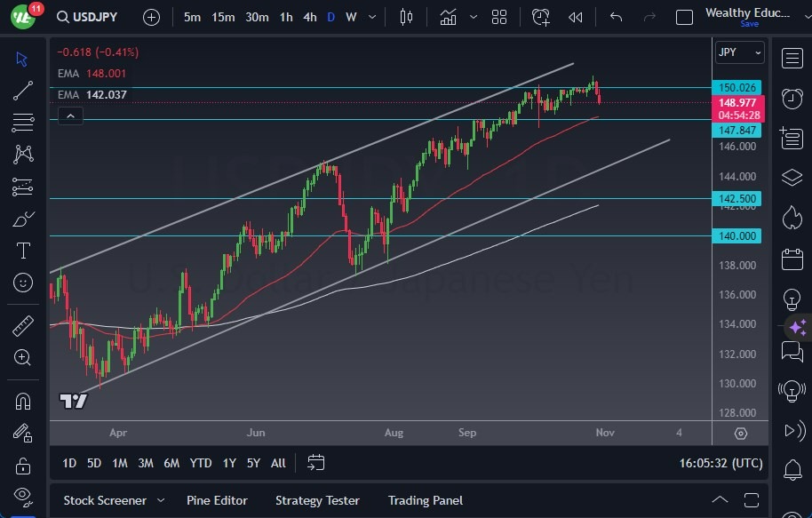Toggle the cursor selection tool
This screenshot has height=518, width=812.
point(22,59)
